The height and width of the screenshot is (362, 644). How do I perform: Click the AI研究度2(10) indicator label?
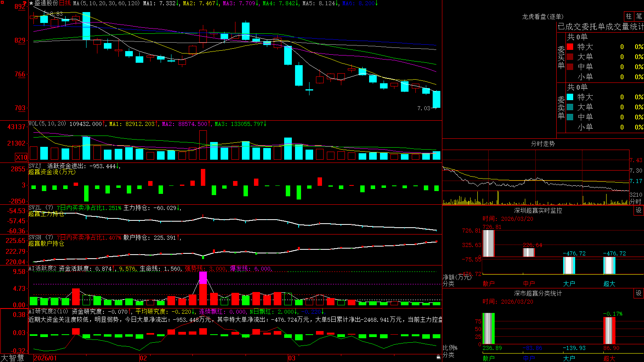click(x=49, y=311)
